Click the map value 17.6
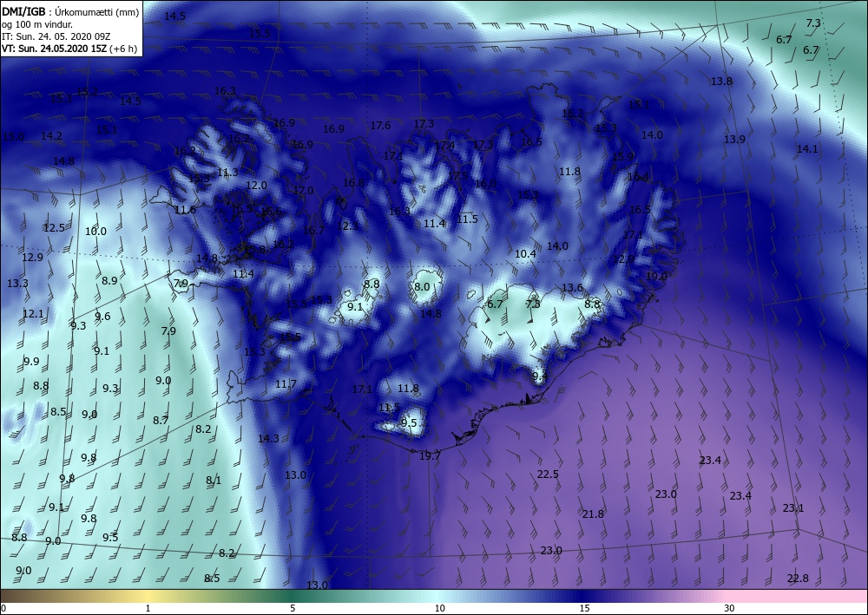Image resolution: width=868 pixels, height=615 pixels. [380, 126]
